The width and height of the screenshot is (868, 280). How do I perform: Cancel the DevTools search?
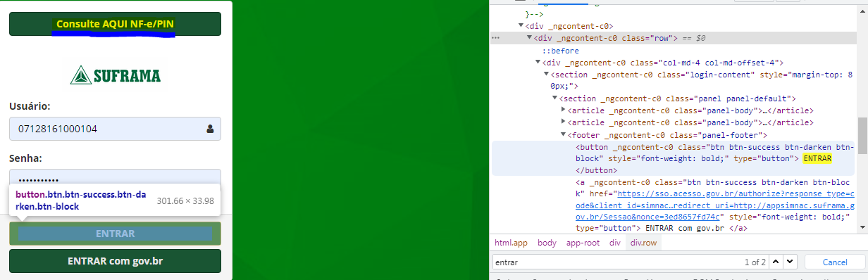[835, 262]
